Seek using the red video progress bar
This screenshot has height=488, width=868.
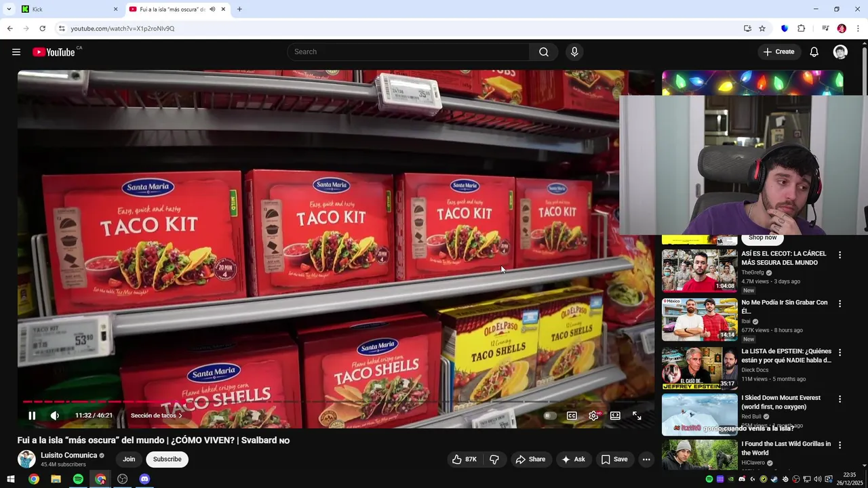pyautogui.click(x=336, y=402)
